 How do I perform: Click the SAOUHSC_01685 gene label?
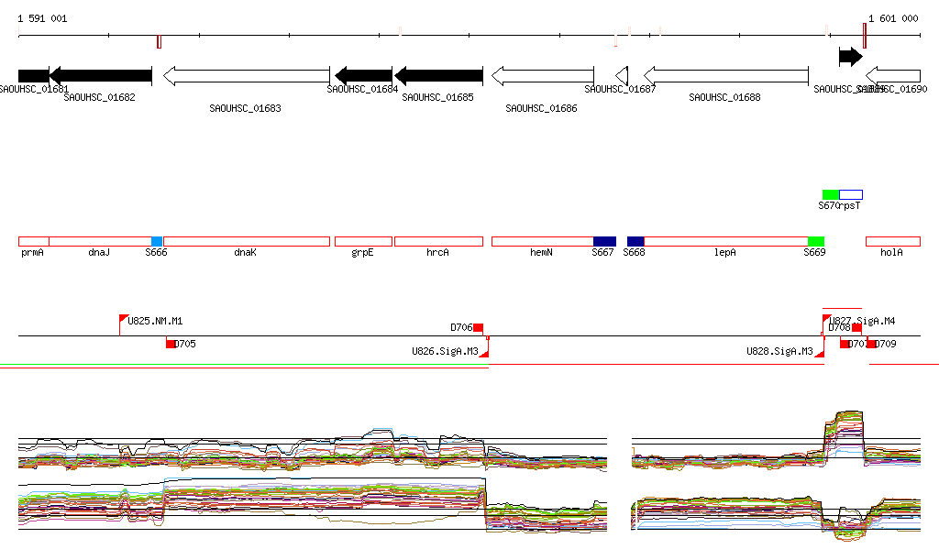click(x=437, y=97)
